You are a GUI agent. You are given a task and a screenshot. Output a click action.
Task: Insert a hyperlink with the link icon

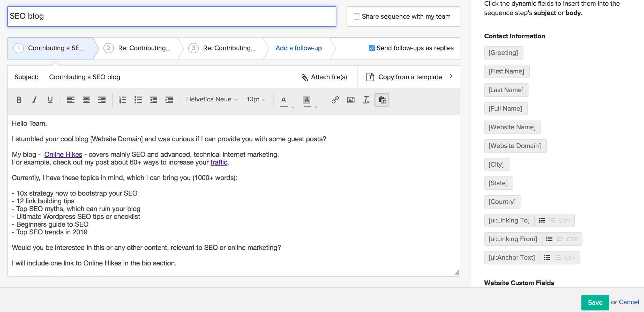[x=335, y=100]
